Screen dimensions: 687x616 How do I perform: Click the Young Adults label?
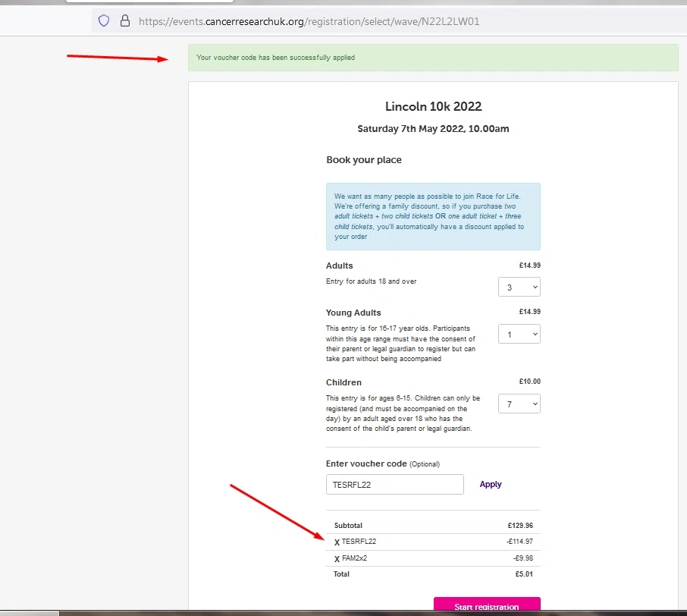[353, 313]
